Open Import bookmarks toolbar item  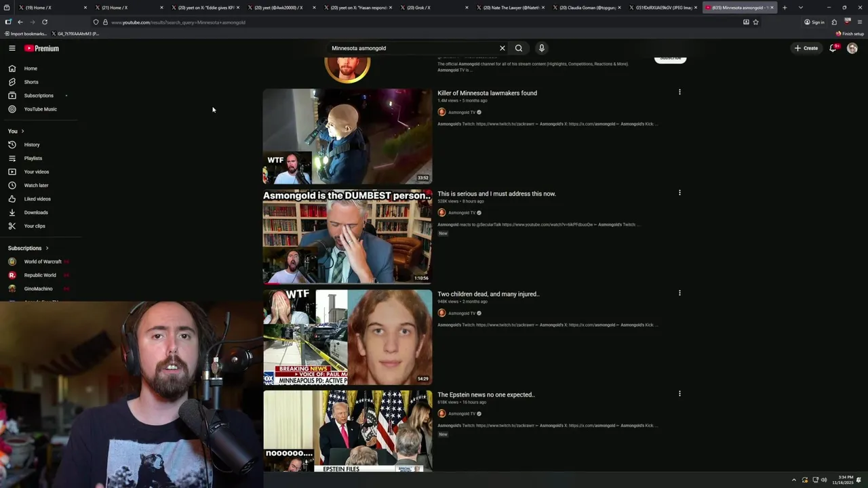click(x=26, y=33)
